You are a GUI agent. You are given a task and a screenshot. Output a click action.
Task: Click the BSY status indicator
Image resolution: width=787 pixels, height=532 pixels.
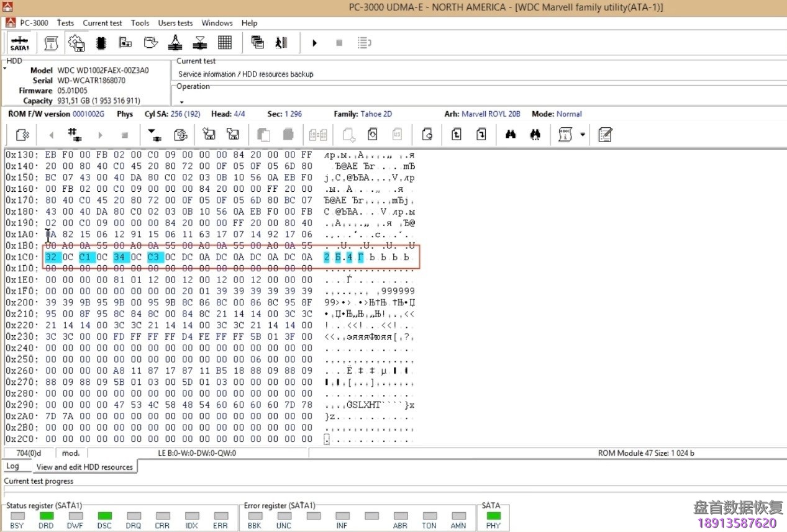tap(17, 516)
